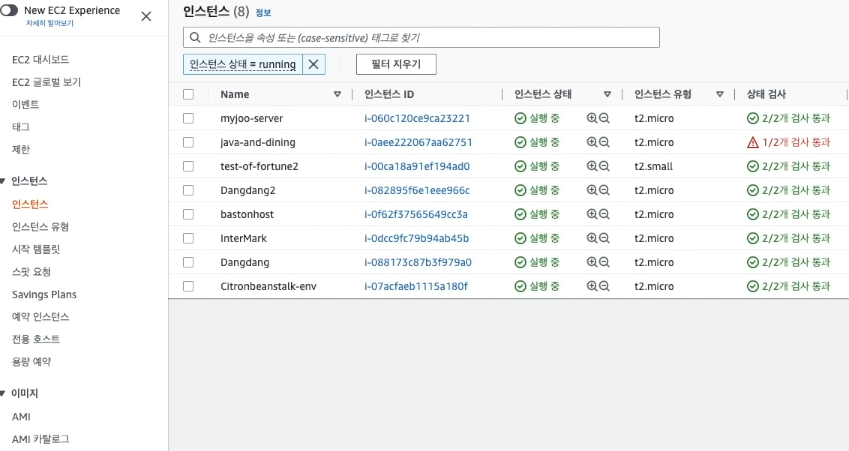Click zoom-out filter icon on Citronbeanstalk-env row
This screenshot has width=849, height=451.
pos(604,286)
